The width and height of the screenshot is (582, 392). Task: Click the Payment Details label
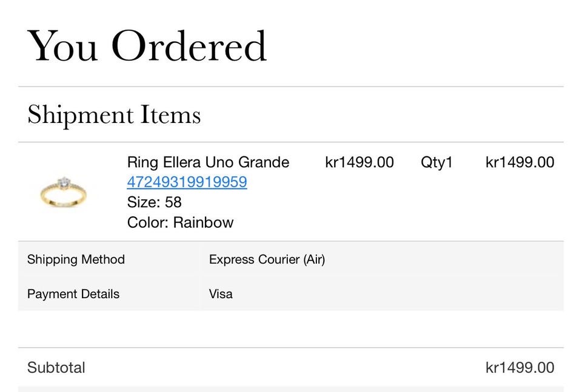[x=73, y=294]
